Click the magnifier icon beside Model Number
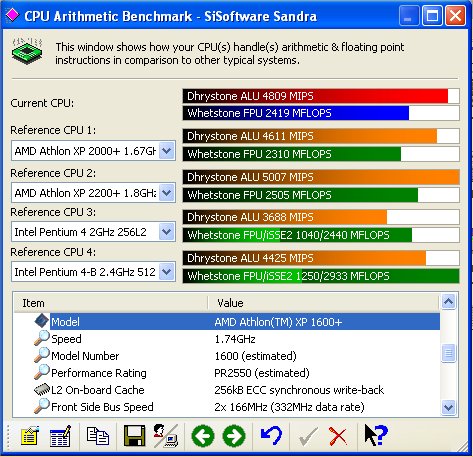The width and height of the screenshot is (473, 457). 42,355
